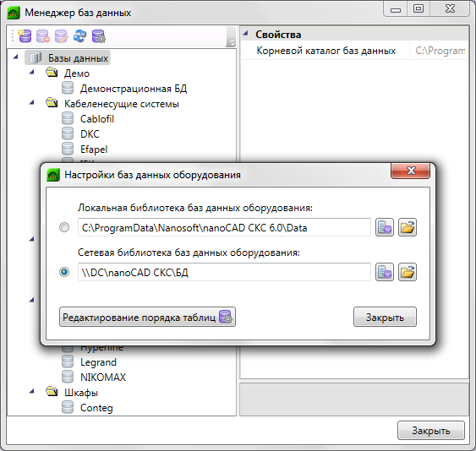Refresh the database list with the arrows icon
The image size is (476, 451).
click(x=79, y=36)
